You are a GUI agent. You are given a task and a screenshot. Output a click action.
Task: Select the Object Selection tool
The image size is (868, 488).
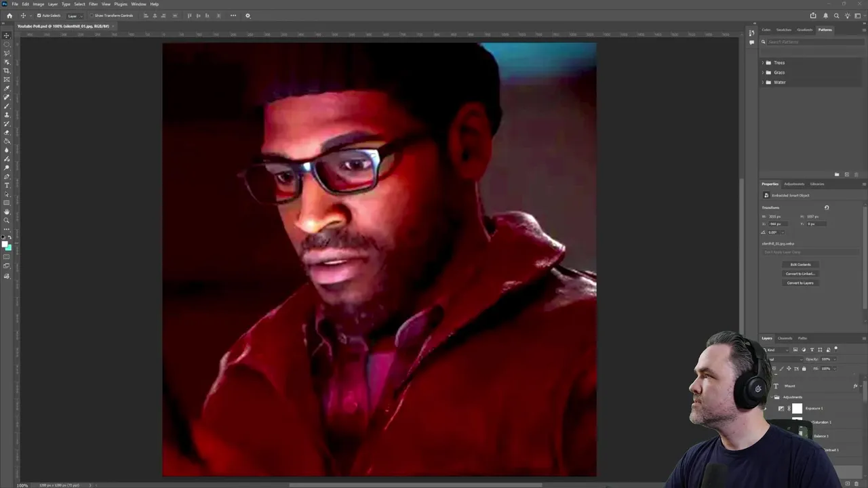pyautogui.click(x=7, y=62)
